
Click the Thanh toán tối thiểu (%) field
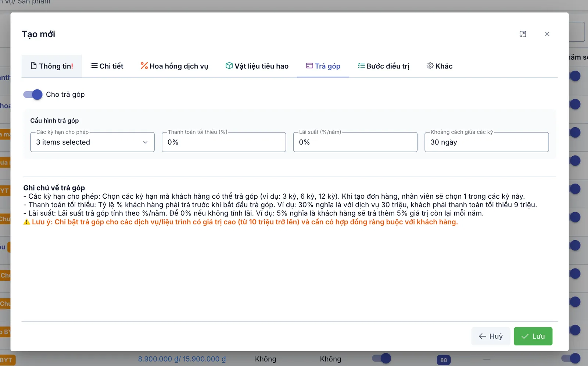pos(224,142)
